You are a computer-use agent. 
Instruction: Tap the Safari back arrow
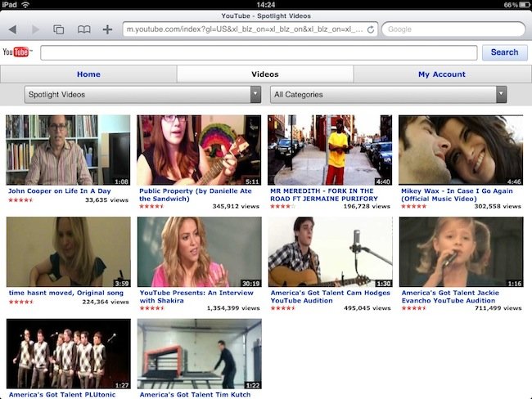(12, 29)
